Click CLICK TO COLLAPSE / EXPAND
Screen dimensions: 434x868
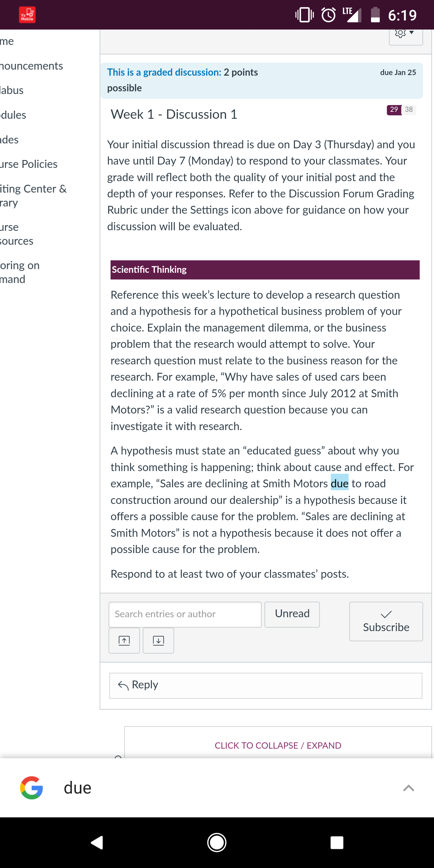tap(278, 745)
